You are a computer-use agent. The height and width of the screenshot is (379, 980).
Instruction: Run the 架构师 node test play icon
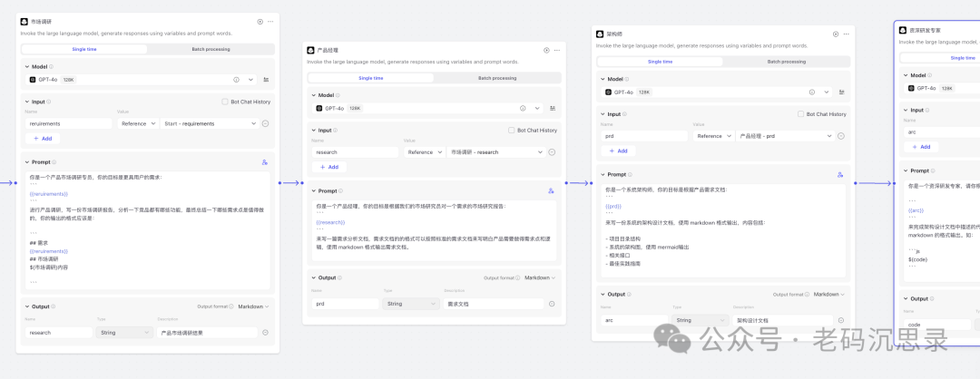point(836,34)
